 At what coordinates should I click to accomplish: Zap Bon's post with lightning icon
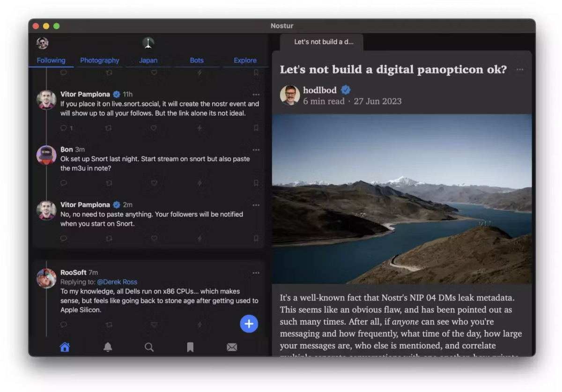click(200, 183)
